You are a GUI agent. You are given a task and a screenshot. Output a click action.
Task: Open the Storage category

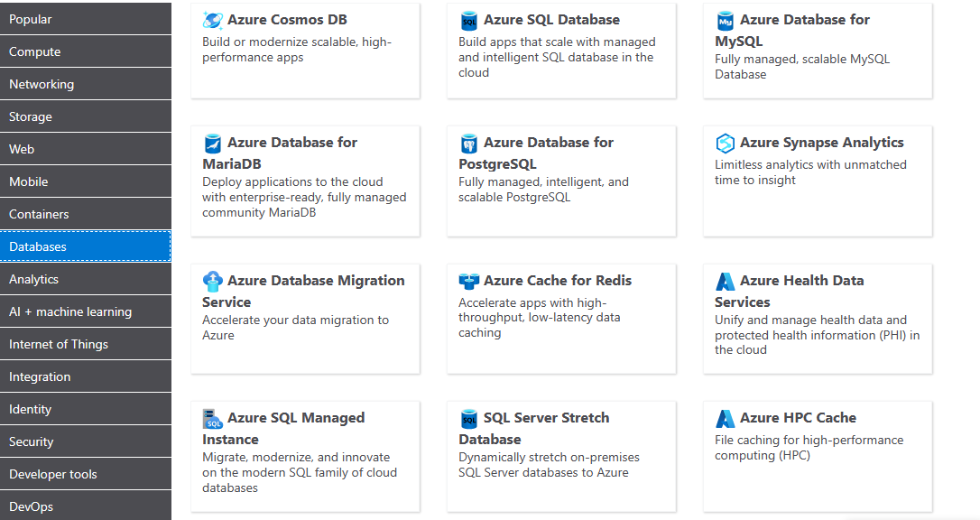[86, 116]
